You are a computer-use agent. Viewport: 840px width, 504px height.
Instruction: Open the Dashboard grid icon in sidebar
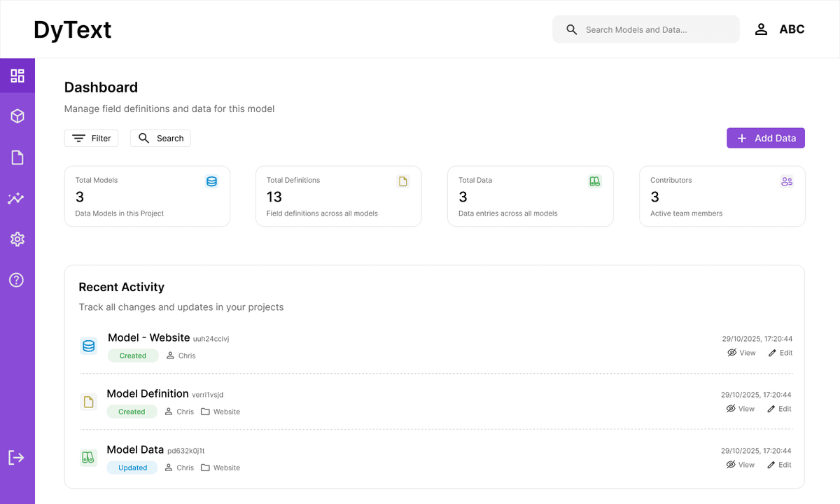pyautogui.click(x=17, y=76)
